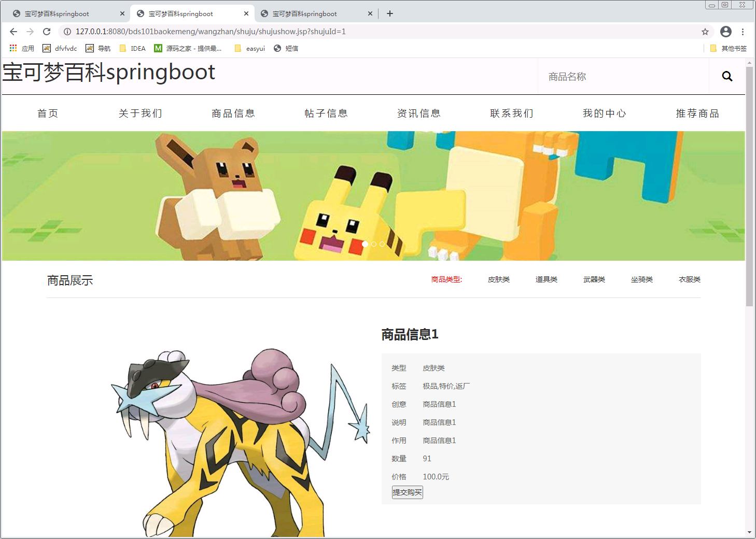Open the easyui bookmark folder
Viewport: 756px width, 539px height.
(x=249, y=48)
